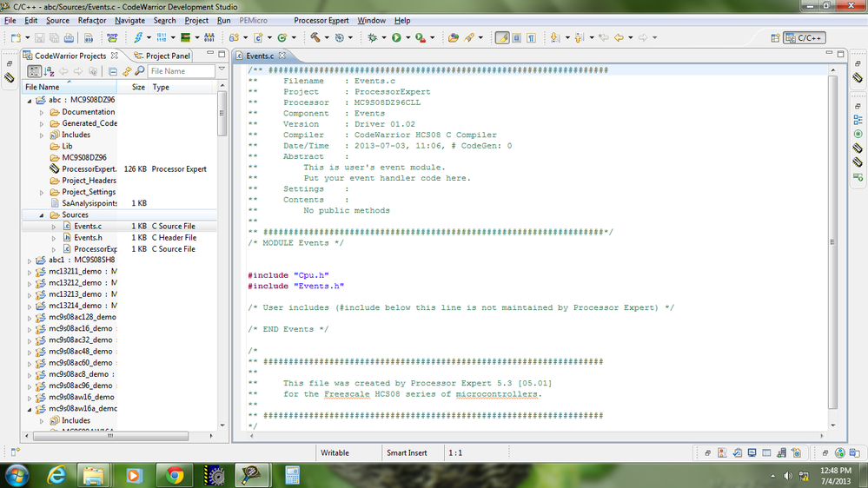Click the editor vertical scrollbar
The width and height of the screenshot is (868, 488).
point(833,241)
